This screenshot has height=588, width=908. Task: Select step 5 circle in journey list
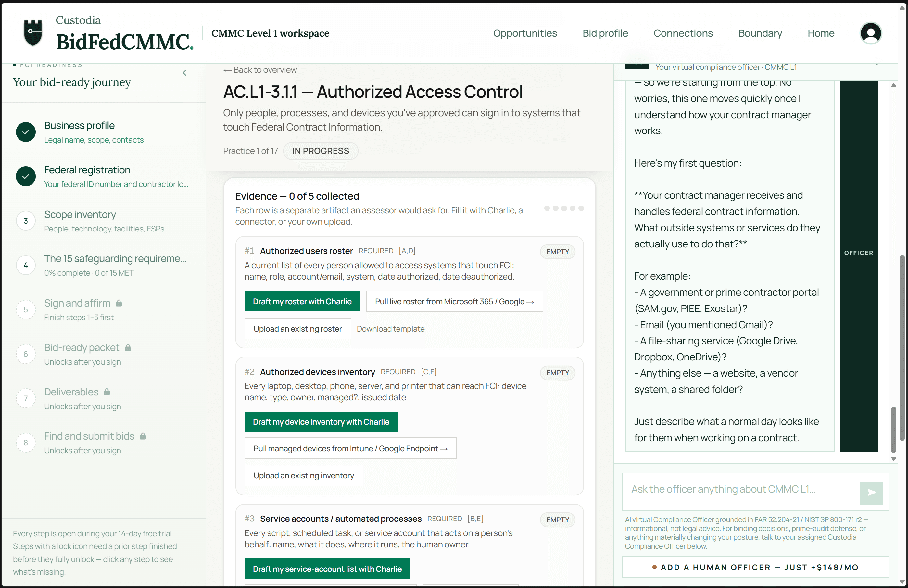26,309
